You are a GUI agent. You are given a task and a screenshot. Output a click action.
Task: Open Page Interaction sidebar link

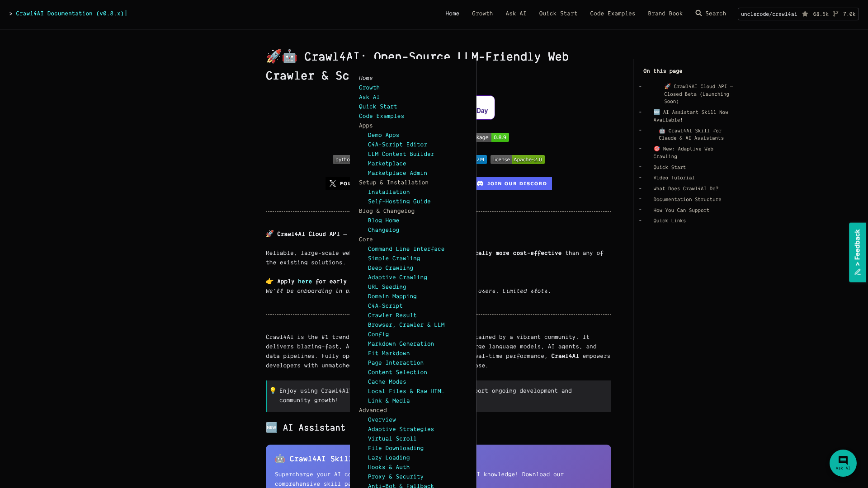396,363
